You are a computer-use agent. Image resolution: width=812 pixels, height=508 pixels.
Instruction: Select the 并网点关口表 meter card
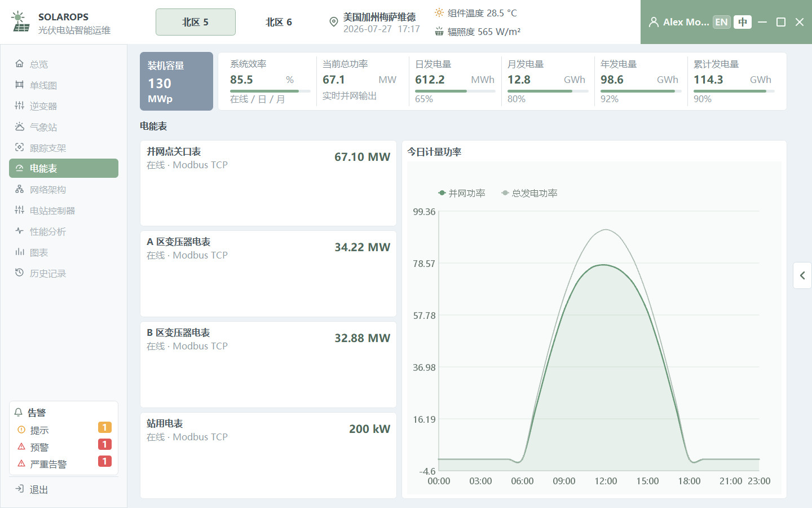coord(268,183)
